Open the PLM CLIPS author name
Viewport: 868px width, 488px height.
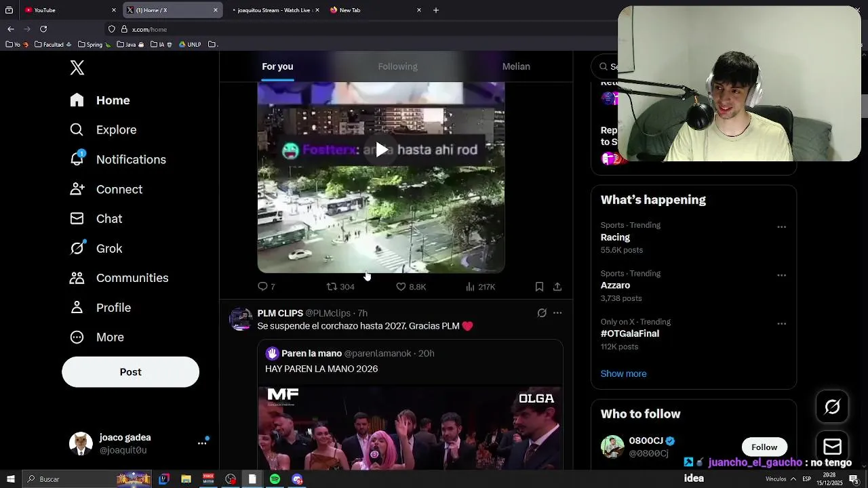coord(280,313)
